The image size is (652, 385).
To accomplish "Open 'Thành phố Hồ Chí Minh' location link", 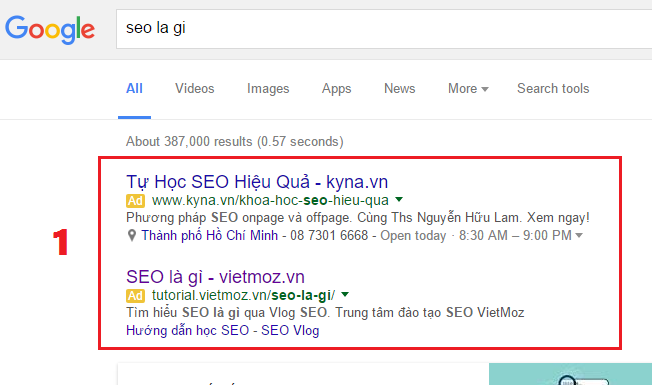I will click(x=210, y=235).
